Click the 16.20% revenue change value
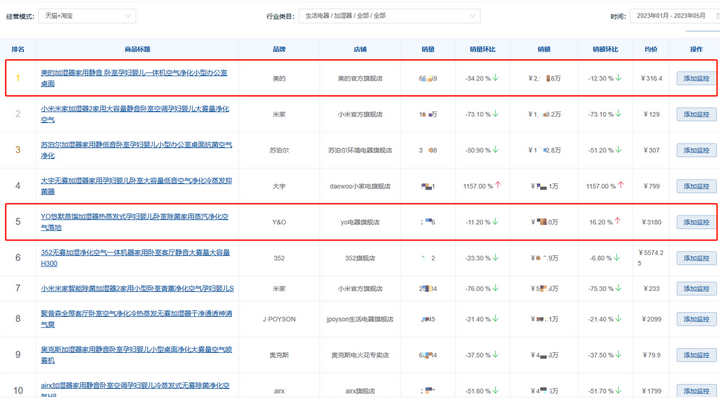Screen dimensions: 720x402 [x=601, y=222]
